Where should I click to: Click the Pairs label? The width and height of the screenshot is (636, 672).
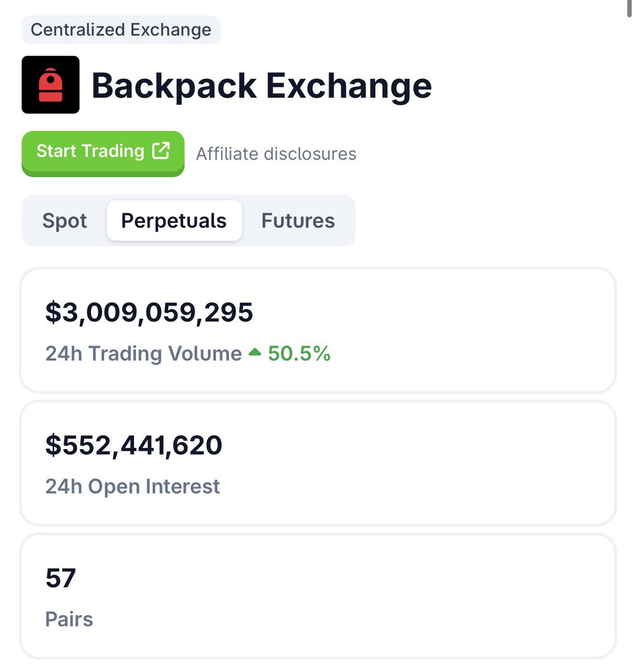69,619
